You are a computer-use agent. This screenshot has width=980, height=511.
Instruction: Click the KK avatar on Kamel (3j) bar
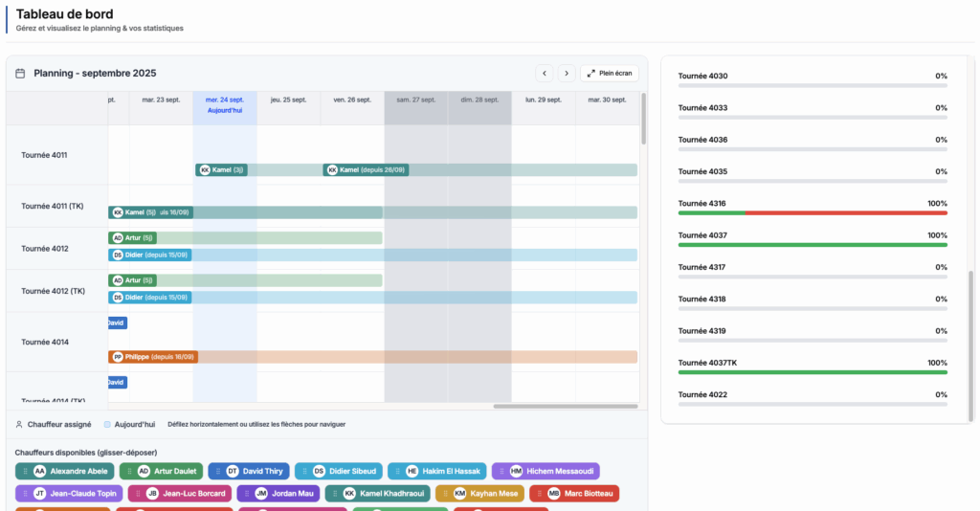(203, 170)
